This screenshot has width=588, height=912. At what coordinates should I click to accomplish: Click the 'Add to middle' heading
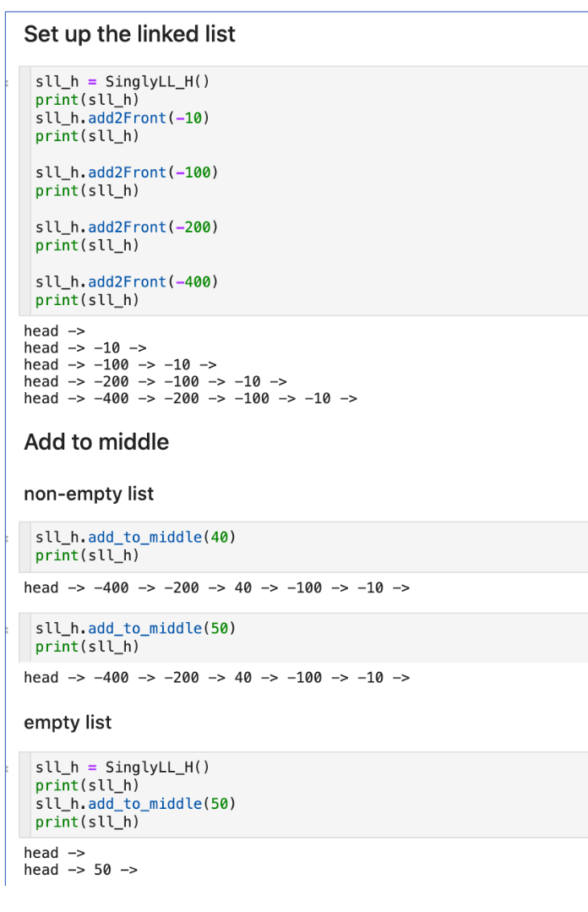click(x=96, y=442)
